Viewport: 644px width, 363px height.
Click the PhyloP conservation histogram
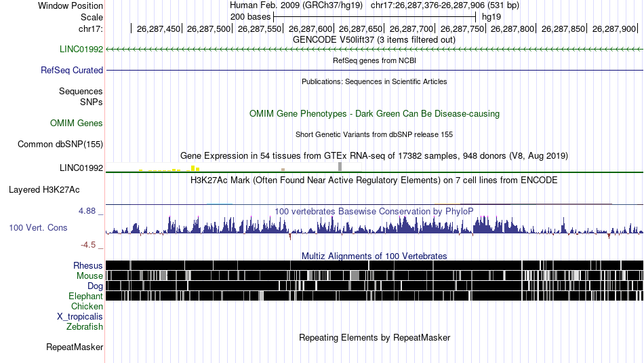click(x=375, y=227)
